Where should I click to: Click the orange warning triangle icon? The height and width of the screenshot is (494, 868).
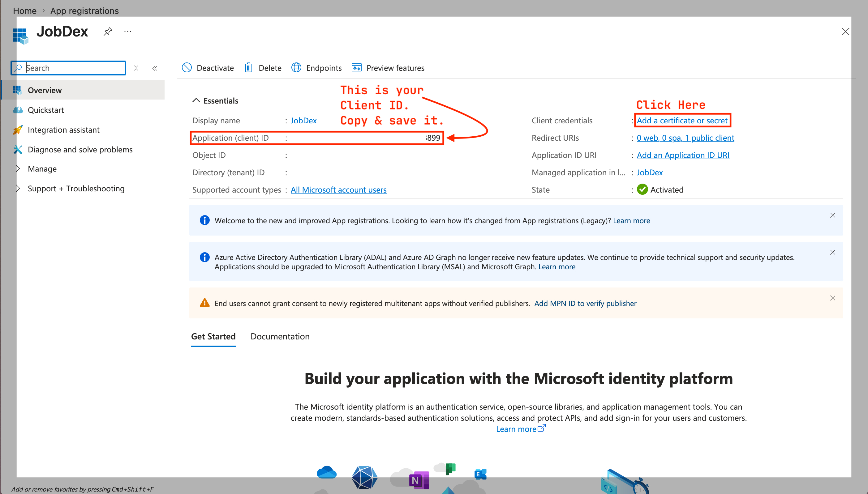[204, 302]
